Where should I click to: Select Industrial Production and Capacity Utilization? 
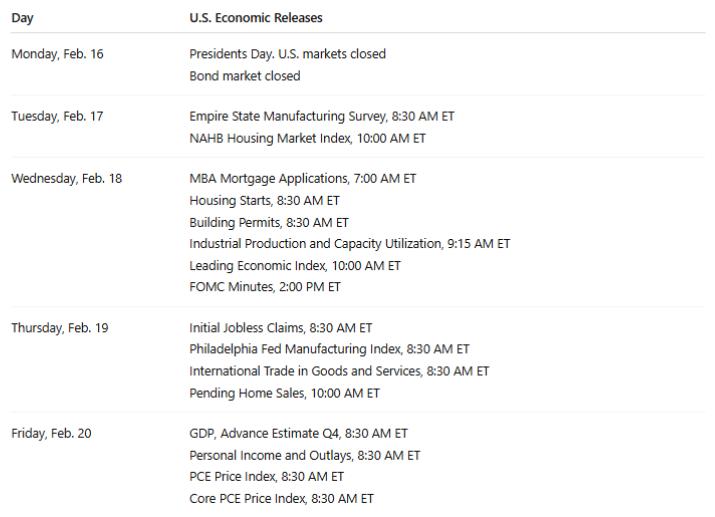pyautogui.click(x=349, y=244)
